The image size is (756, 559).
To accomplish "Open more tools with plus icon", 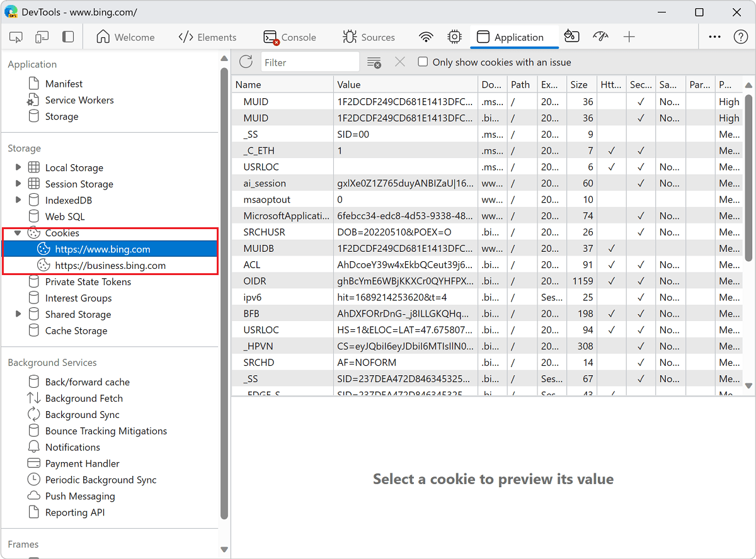I will pyautogui.click(x=629, y=37).
